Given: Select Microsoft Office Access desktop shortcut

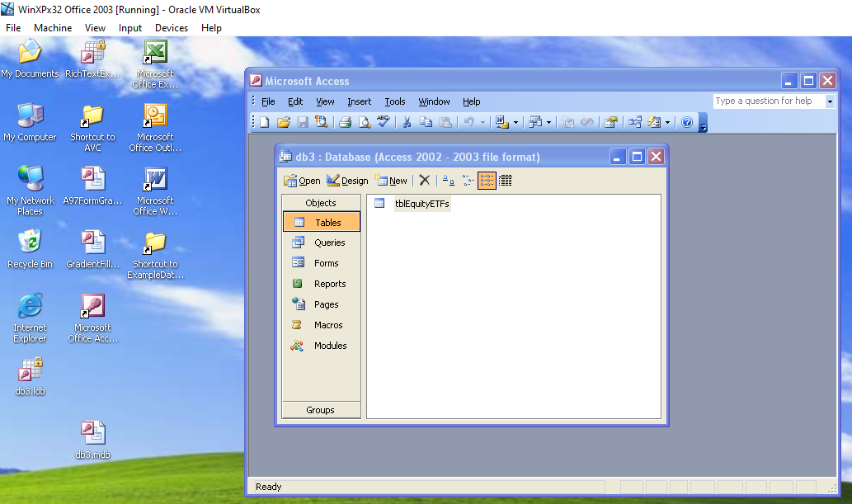Looking at the screenshot, I should click(93, 318).
